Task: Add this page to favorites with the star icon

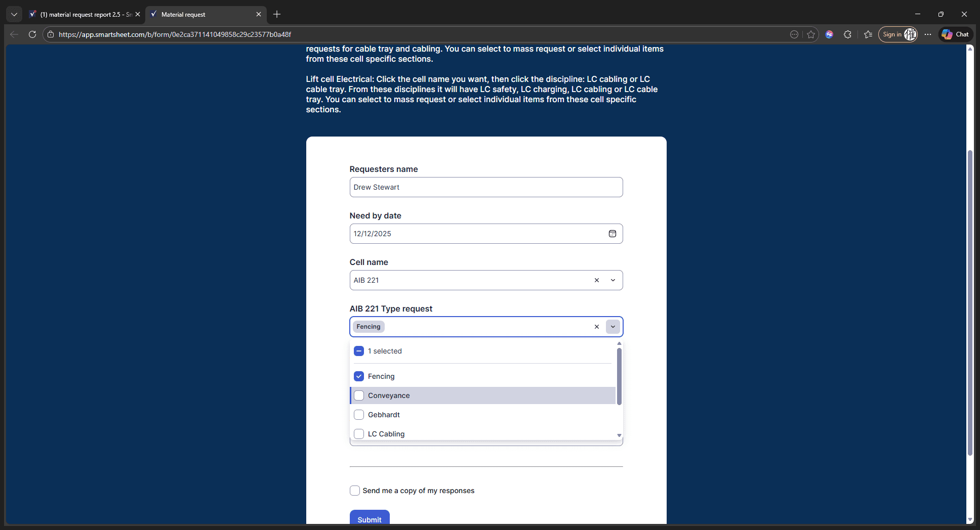Action: [x=811, y=34]
